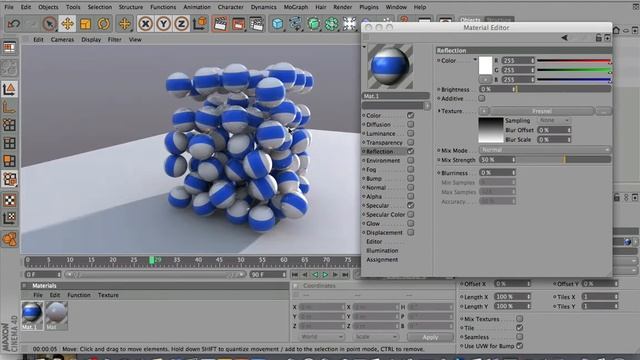Open the Sampling None dropdown
Screen dimensions: 640x360
pyautogui.click(x=553, y=120)
